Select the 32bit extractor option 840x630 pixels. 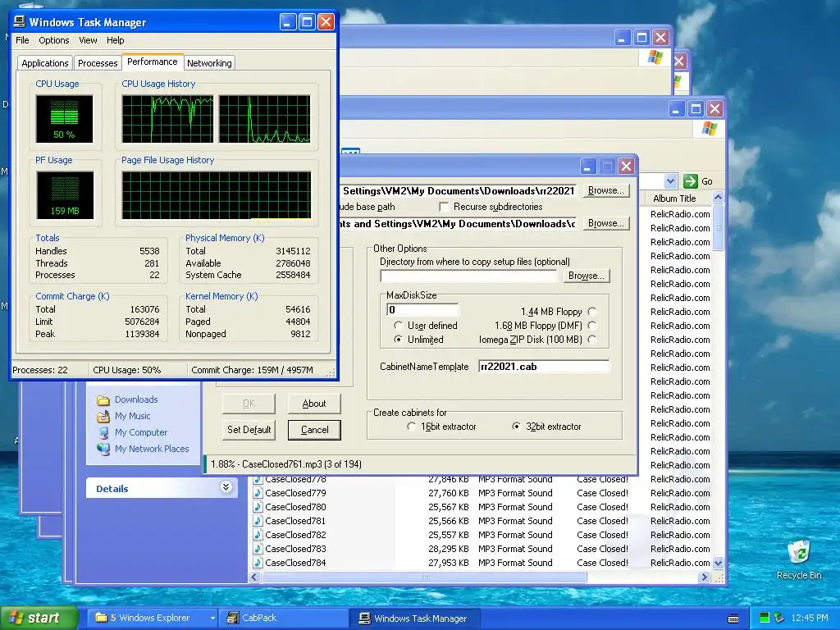point(516,427)
